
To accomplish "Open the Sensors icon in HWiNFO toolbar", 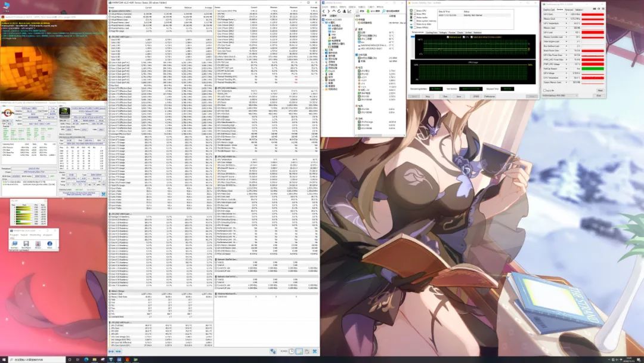I will pyautogui.click(x=38, y=245).
